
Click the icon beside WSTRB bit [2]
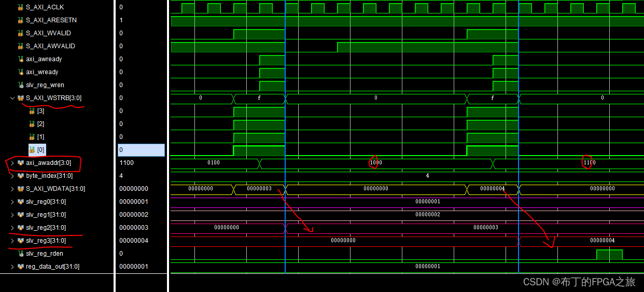click(x=32, y=124)
